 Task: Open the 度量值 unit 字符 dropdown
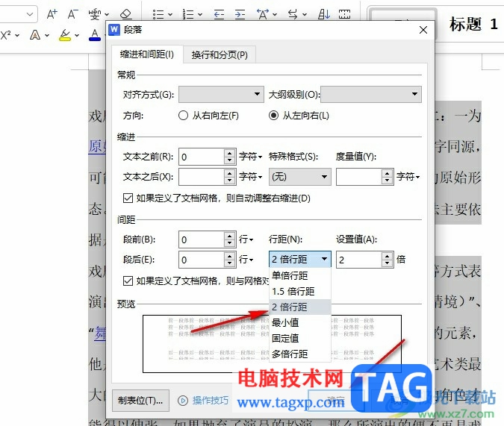pos(408,177)
